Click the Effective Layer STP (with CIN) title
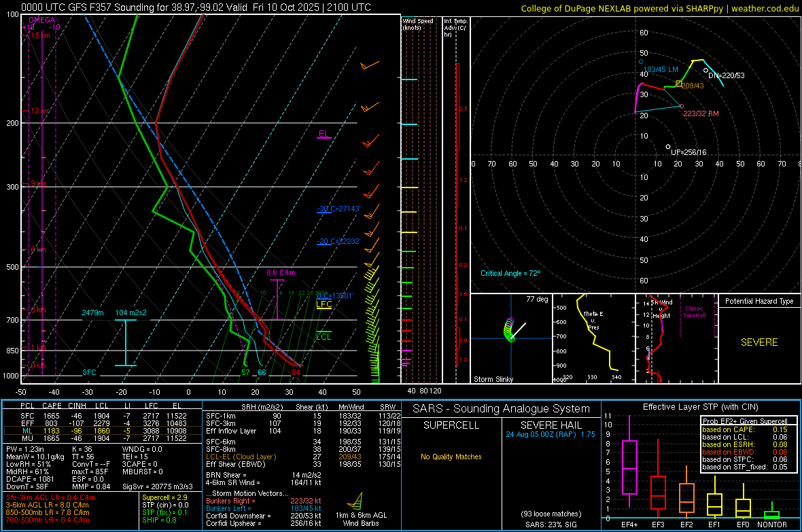 tap(700, 407)
